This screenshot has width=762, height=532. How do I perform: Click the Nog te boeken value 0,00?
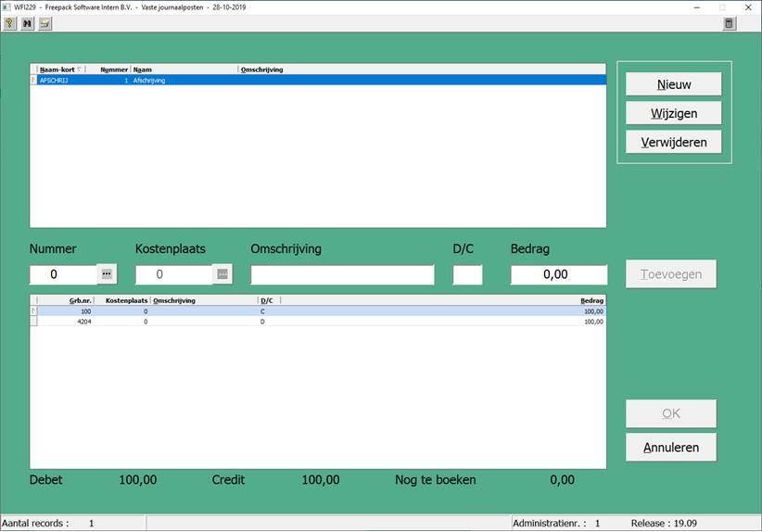(563, 480)
